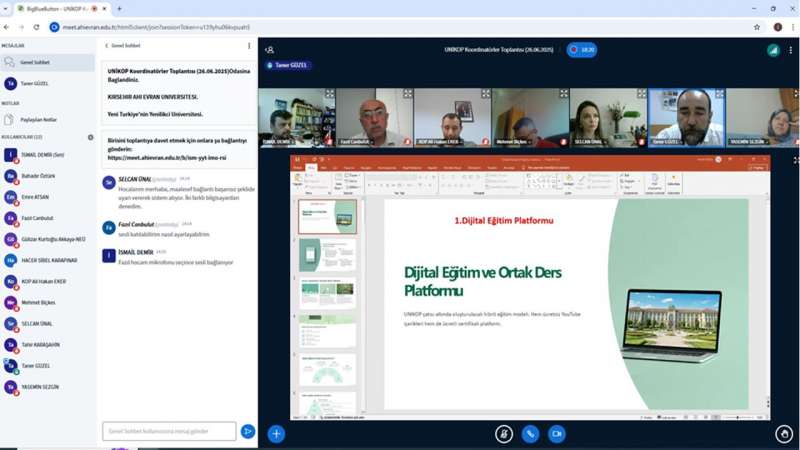The image size is (800, 450).
Task: Click the chat message input field
Action: (169, 431)
